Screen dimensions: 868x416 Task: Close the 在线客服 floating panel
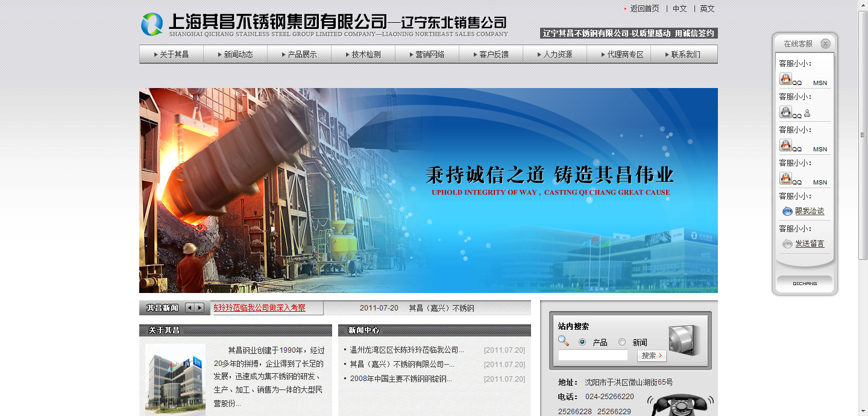pos(825,43)
